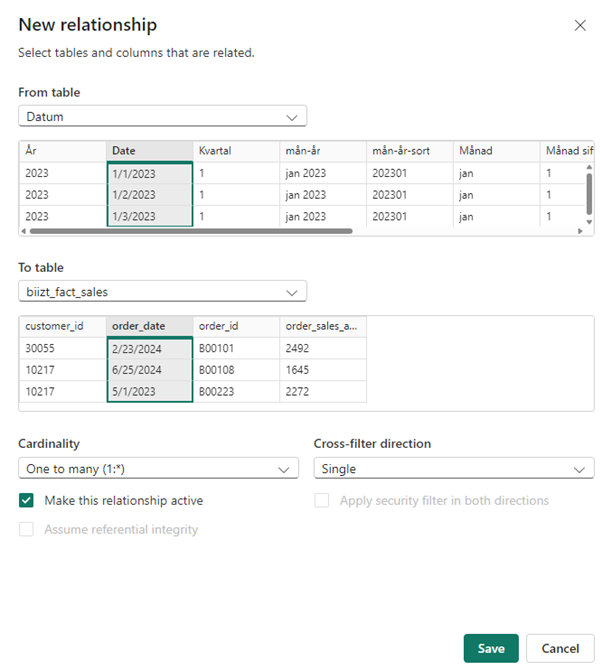
Task: Close the New relationship dialog
Action: point(580,26)
